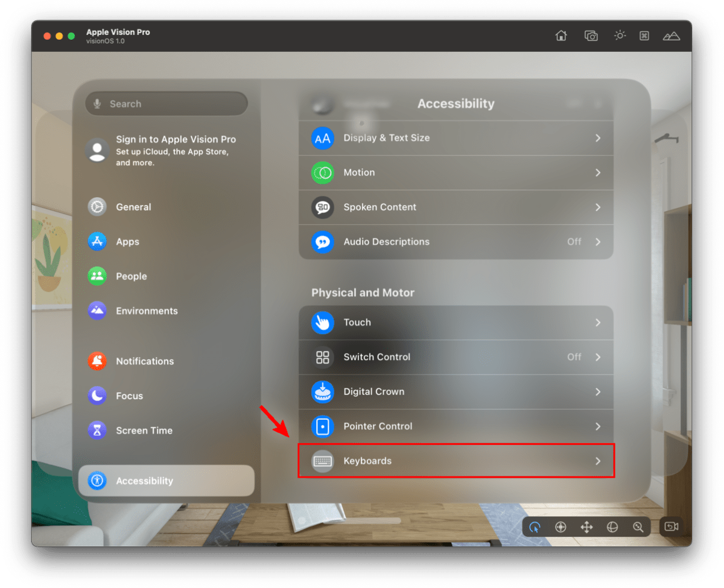The image size is (724, 588).
Task: Select the magnifier zoom tool
Action: 638,527
